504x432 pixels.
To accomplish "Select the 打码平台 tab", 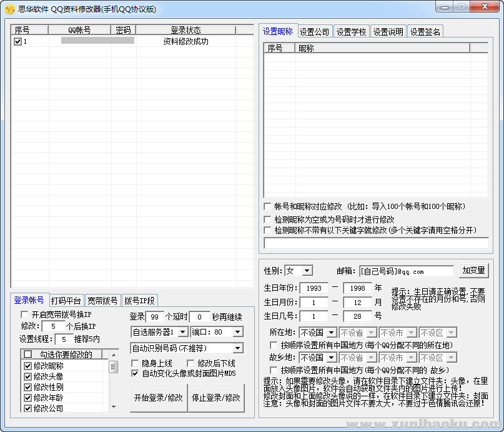I will (x=66, y=301).
